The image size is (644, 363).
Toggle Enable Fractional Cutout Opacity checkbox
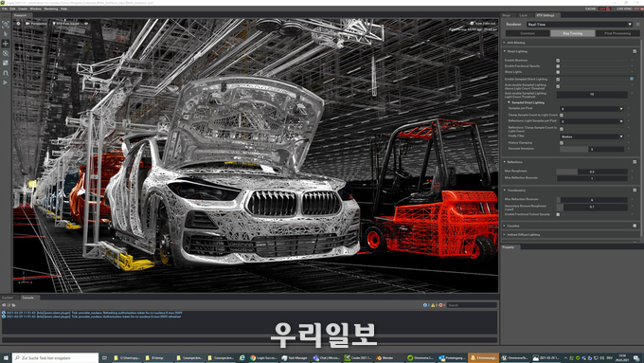point(558,214)
